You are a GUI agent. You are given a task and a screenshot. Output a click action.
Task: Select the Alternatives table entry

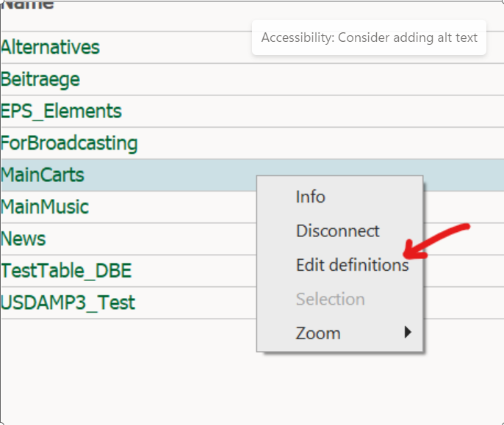(x=50, y=48)
